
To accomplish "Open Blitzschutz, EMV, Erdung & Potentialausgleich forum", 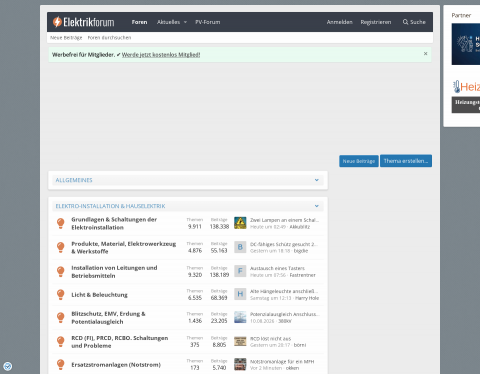I will coord(108,318).
